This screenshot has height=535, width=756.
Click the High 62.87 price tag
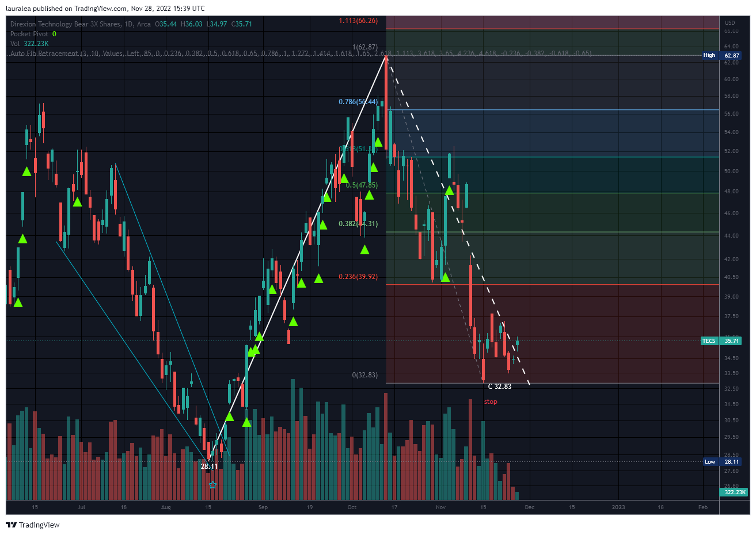(x=721, y=56)
